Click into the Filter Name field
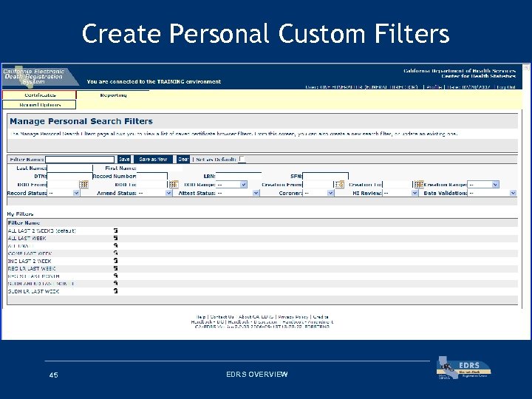The height and width of the screenshot is (399, 532). coord(80,160)
